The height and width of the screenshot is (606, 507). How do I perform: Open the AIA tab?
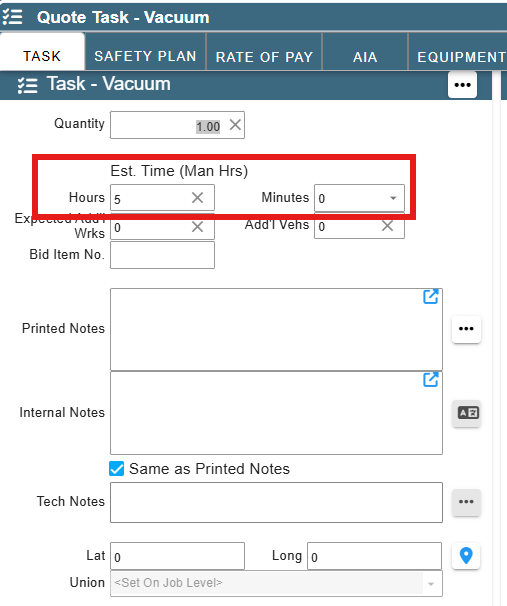click(x=365, y=57)
